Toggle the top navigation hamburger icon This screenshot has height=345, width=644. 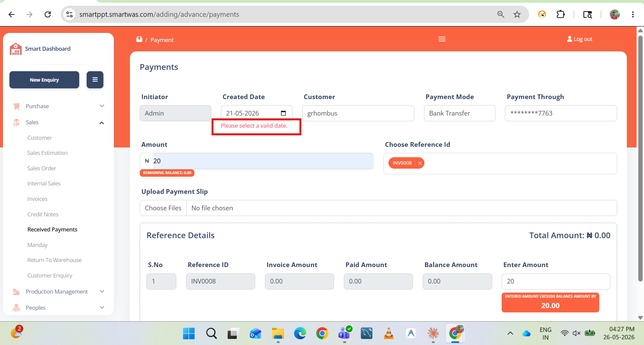[x=442, y=39]
